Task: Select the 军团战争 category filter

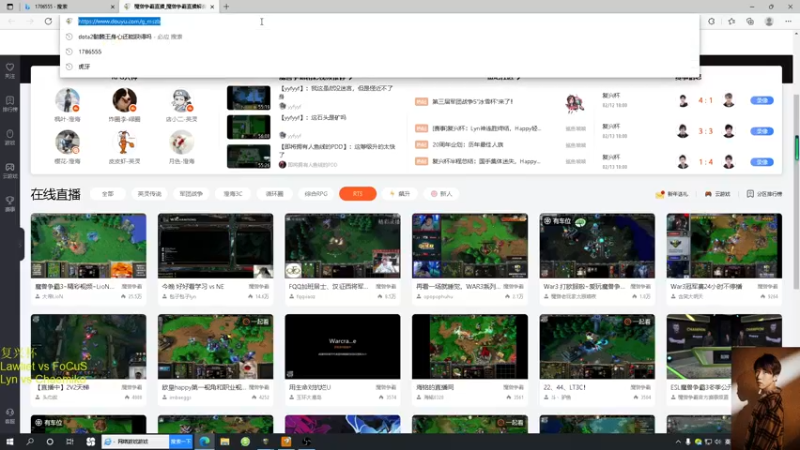Action: click(x=191, y=194)
